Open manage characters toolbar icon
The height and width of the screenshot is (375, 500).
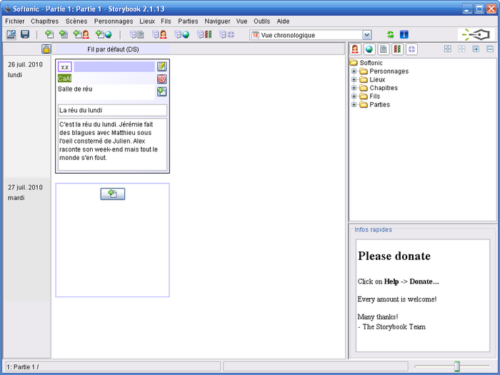coord(159,34)
